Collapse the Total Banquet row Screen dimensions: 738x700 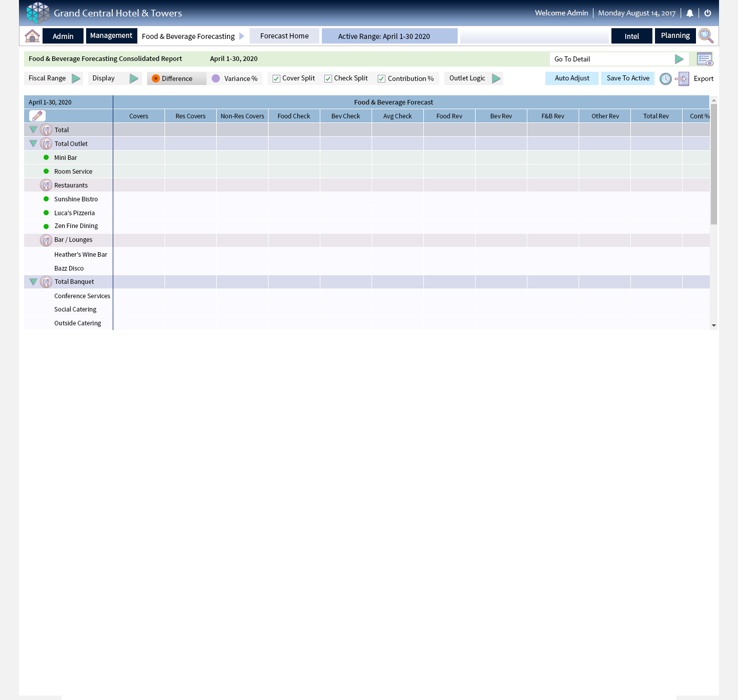[x=33, y=282]
